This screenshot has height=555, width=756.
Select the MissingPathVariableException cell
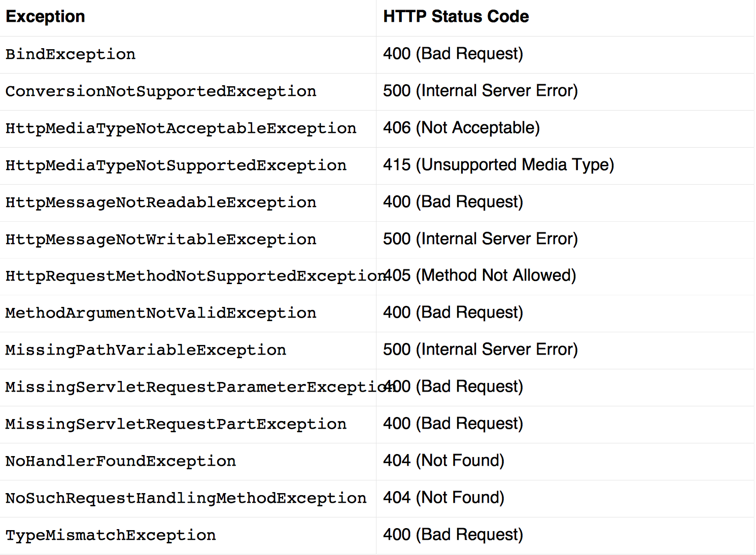tap(146, 350)
